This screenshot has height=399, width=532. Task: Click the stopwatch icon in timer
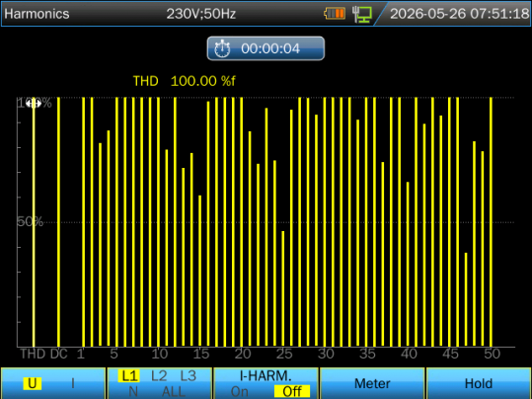[222, 48]
